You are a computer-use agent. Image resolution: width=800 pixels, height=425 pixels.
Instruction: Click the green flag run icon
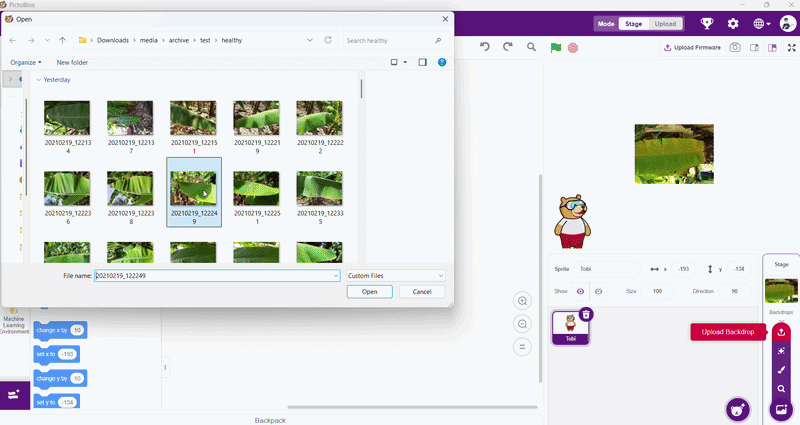(x=556, y=47)
